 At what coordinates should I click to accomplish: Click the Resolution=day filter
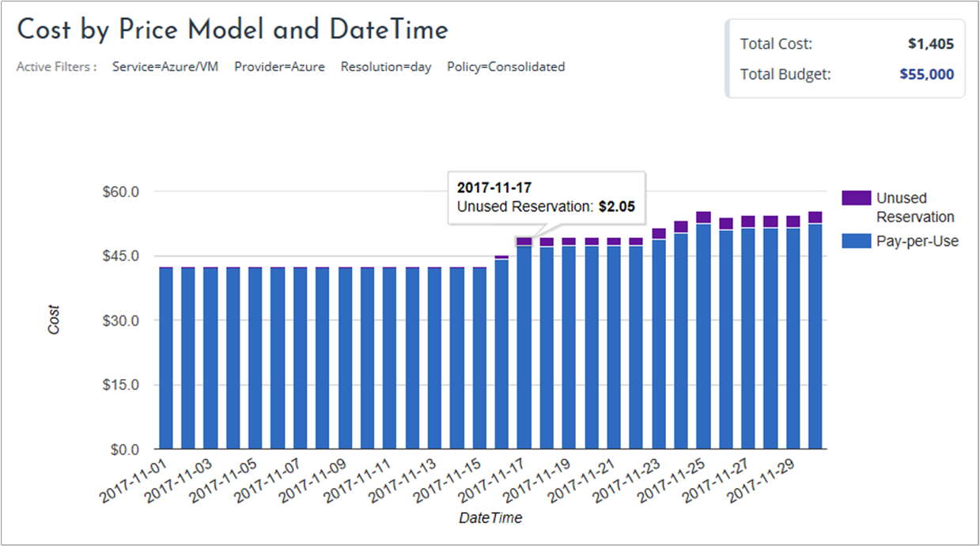click(386, 67)
